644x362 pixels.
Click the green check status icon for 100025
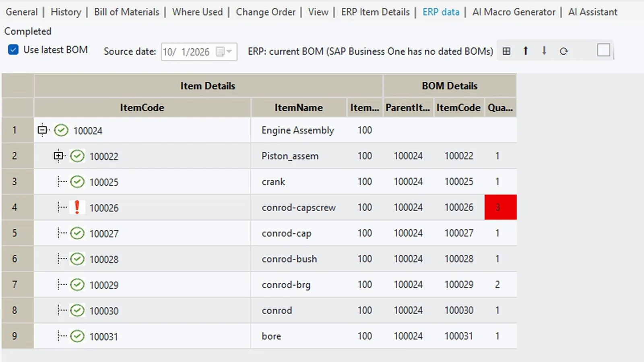77,182
